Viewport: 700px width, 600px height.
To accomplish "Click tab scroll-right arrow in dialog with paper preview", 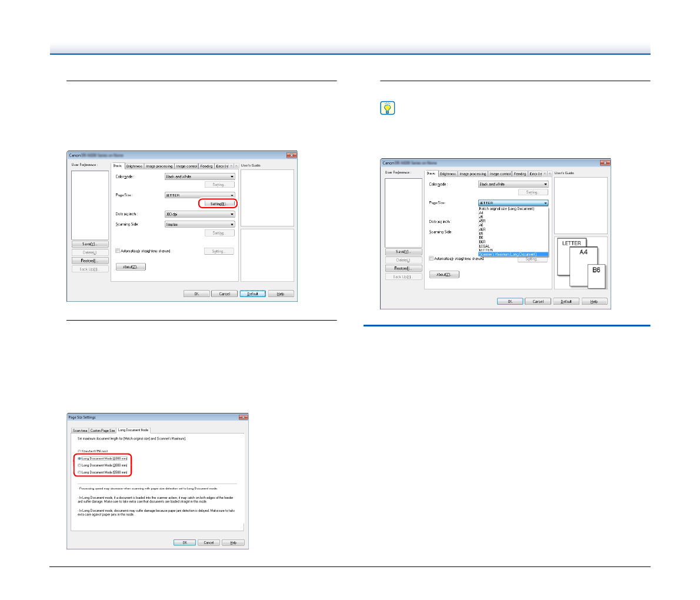I will tap(550, 174).
